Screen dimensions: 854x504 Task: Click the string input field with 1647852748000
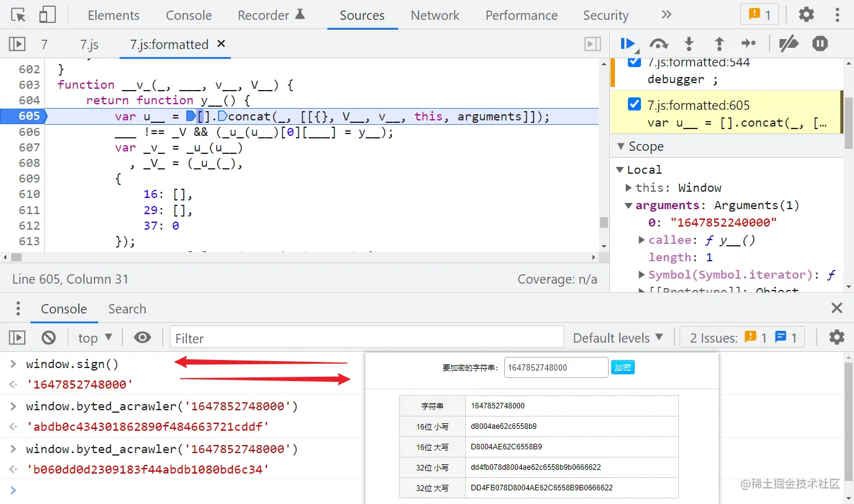coord(556,367)
